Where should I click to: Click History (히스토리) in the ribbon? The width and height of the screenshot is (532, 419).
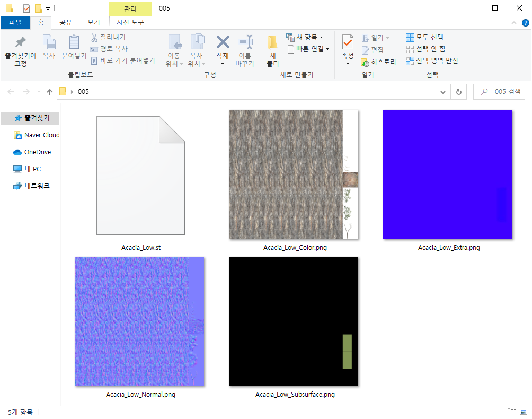379,62
